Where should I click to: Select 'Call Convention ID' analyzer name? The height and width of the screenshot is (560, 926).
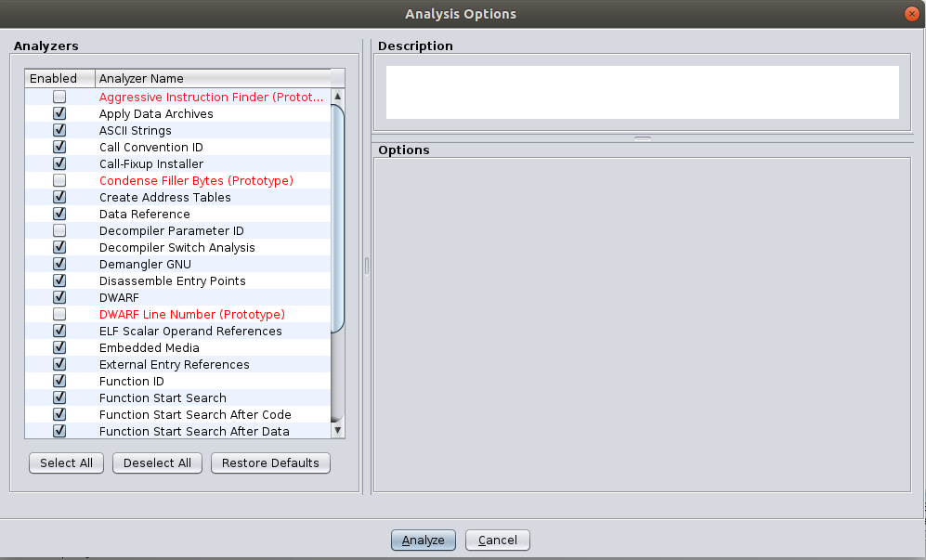(150, 147)
